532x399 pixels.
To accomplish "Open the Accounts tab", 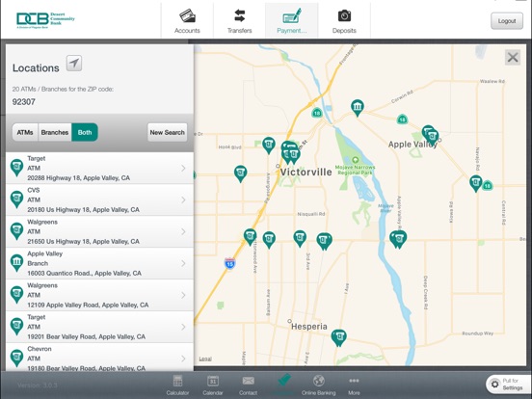I will click(187, 20).
